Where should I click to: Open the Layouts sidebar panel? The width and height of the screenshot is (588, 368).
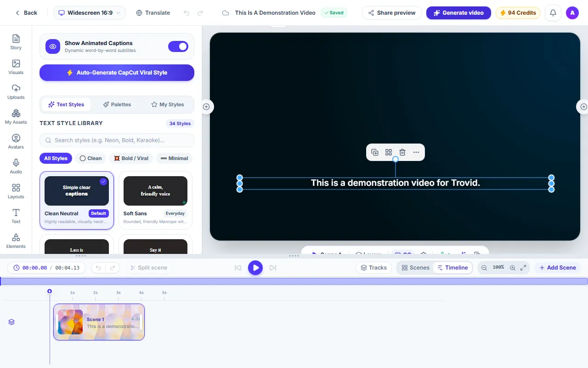pyautogui.click(x=16, y=191)
